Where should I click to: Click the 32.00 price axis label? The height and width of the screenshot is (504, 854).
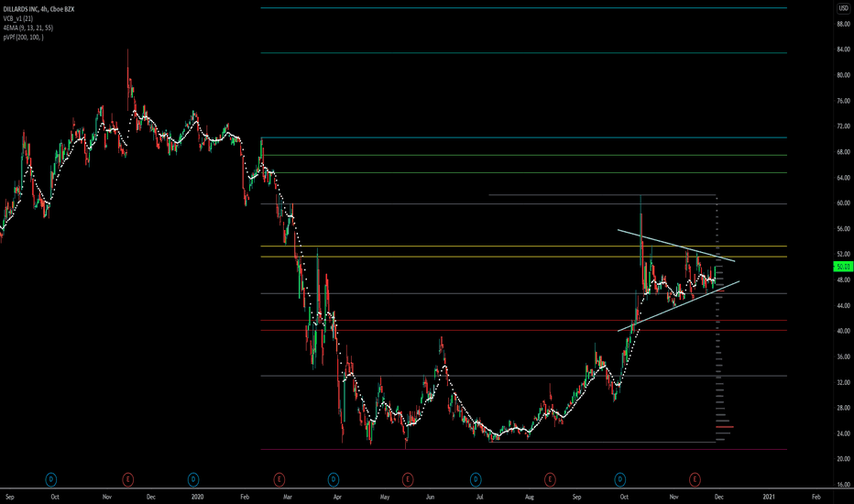[843, 382]
